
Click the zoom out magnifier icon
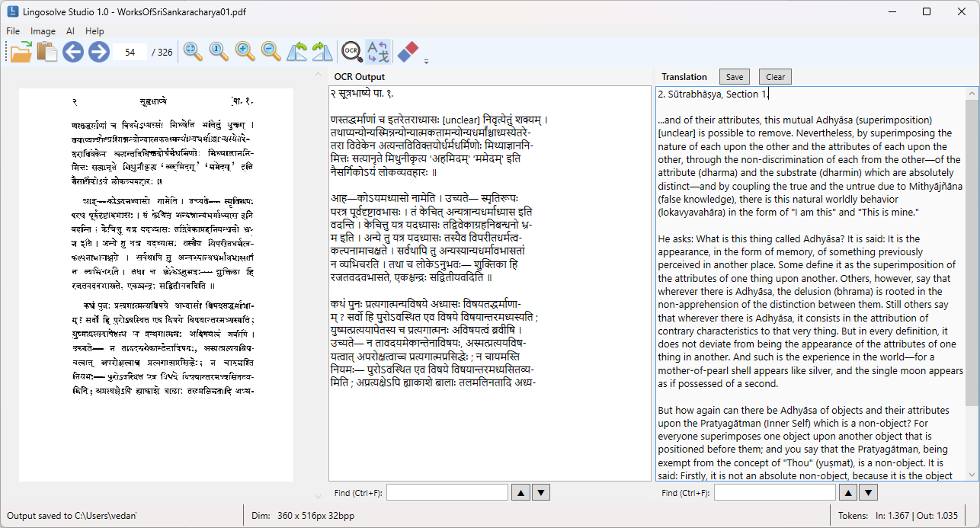click(x=271, y=52)
